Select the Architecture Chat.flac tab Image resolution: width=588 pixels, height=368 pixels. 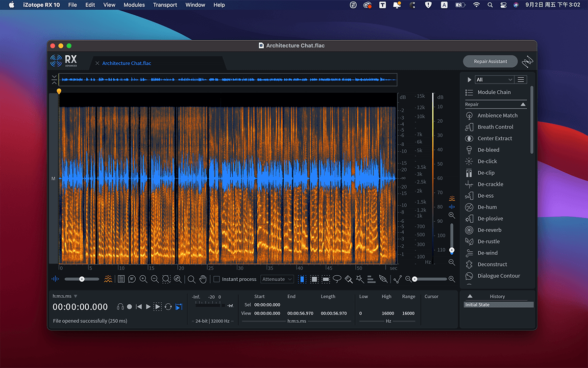click(126, 63)
